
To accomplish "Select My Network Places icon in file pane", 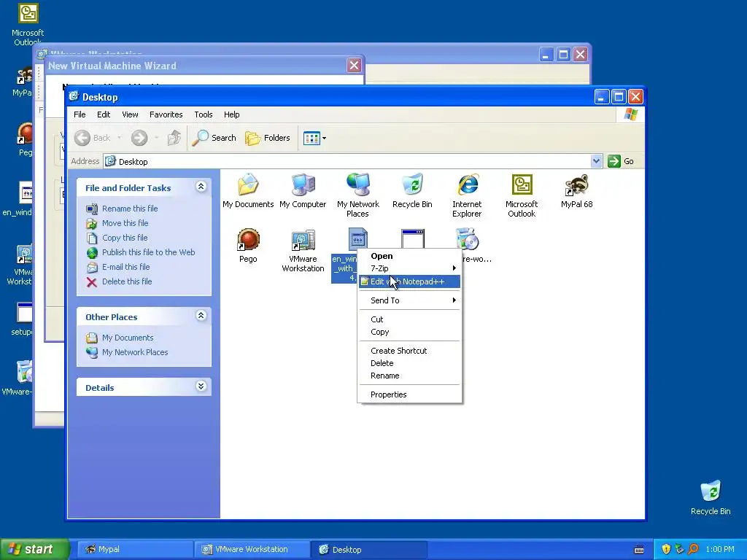I will pyautogui.click(x=357, y=184).
